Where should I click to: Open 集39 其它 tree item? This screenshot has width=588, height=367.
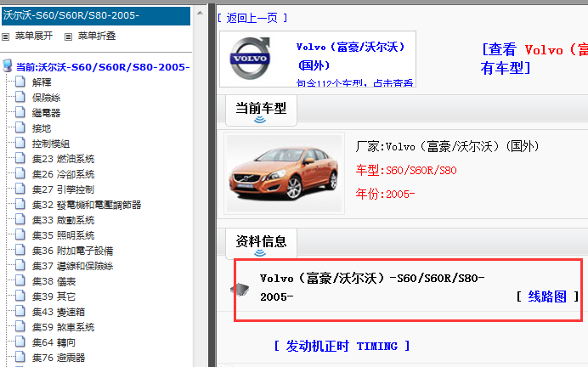pyautogui.click(x=54, y=296)
